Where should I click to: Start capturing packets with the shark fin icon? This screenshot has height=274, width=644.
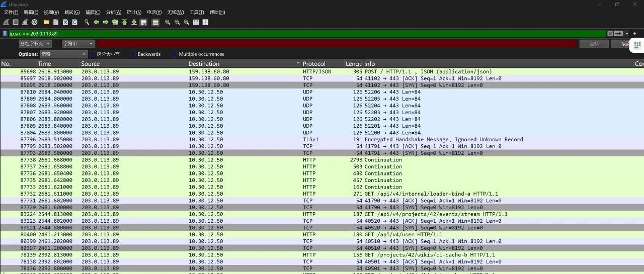pyautogui.click(x=6, y=22)
